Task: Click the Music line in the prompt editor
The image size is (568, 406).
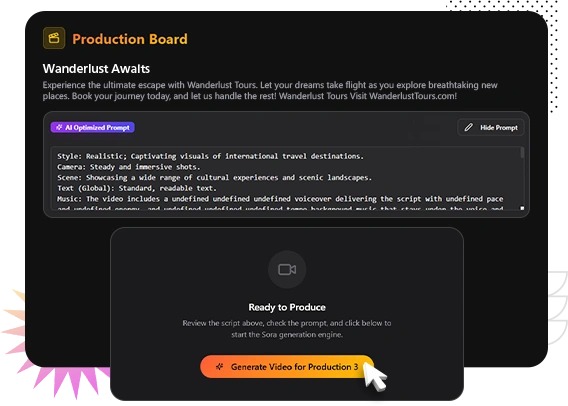Action: click(x=280, y=199)
